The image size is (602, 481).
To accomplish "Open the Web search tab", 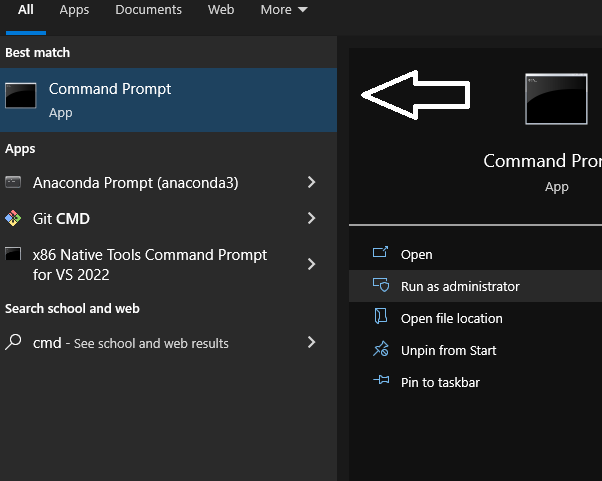I will tap(221, 10).
